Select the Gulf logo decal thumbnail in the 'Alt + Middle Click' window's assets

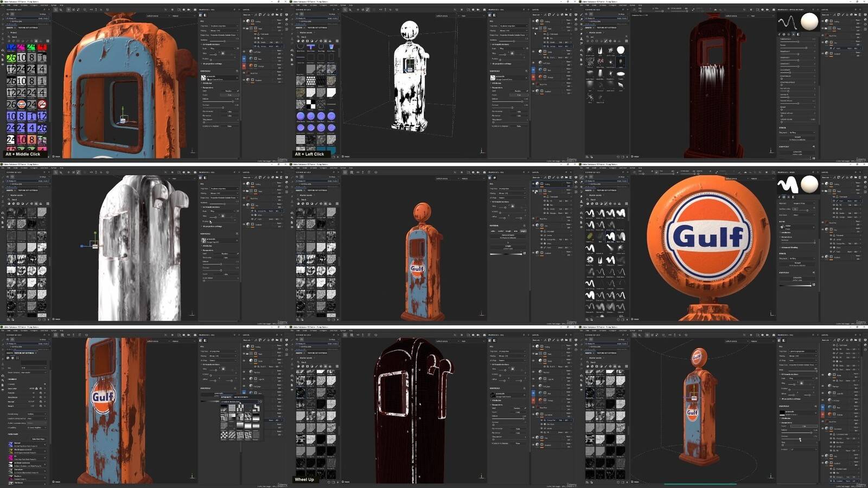pos(22,104)
